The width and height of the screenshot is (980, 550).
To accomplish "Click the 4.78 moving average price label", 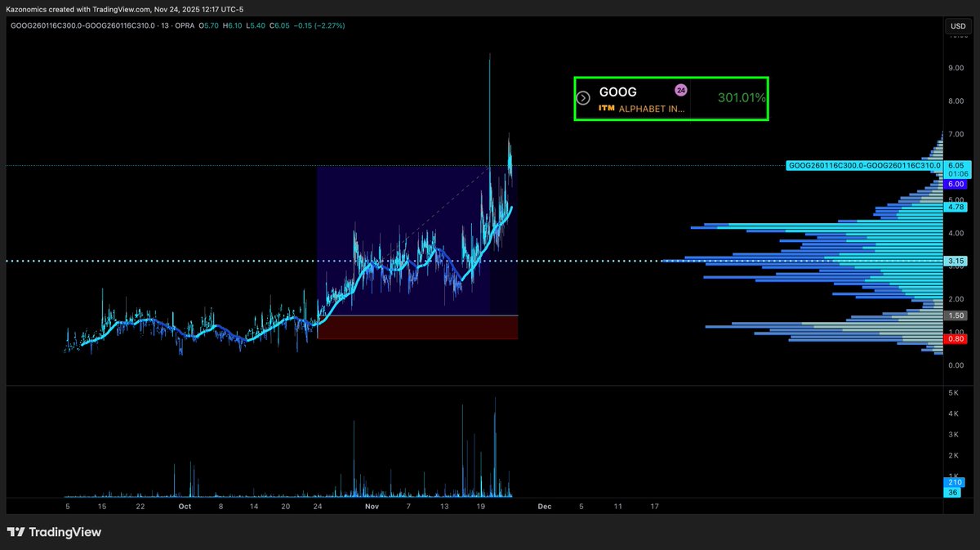I will pos(955,208).
